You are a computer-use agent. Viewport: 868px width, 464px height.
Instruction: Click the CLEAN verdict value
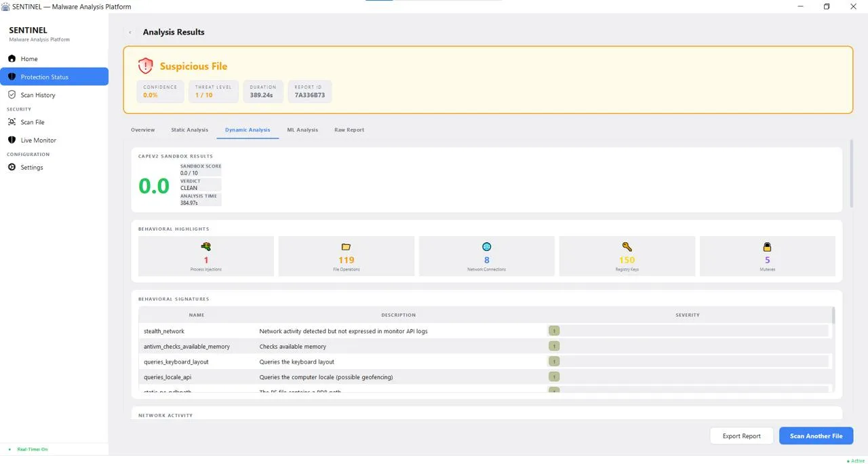click(x=189, y=188)
